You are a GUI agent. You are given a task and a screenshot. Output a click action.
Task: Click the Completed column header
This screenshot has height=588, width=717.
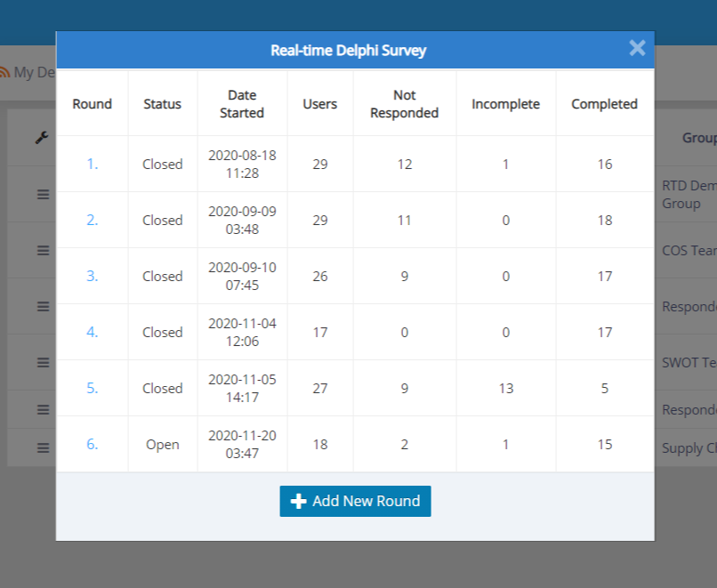click(x=604, y=104)
